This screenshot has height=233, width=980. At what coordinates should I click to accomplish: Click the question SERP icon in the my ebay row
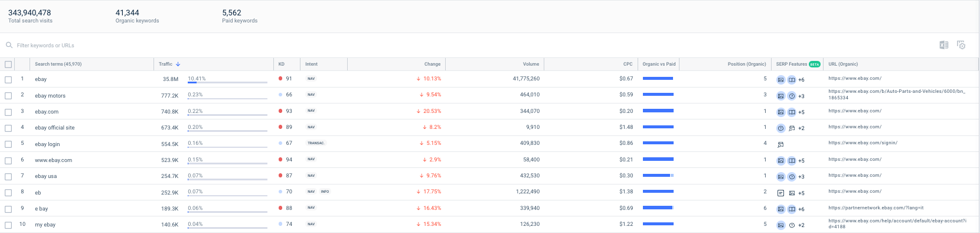tap(792, 225)
